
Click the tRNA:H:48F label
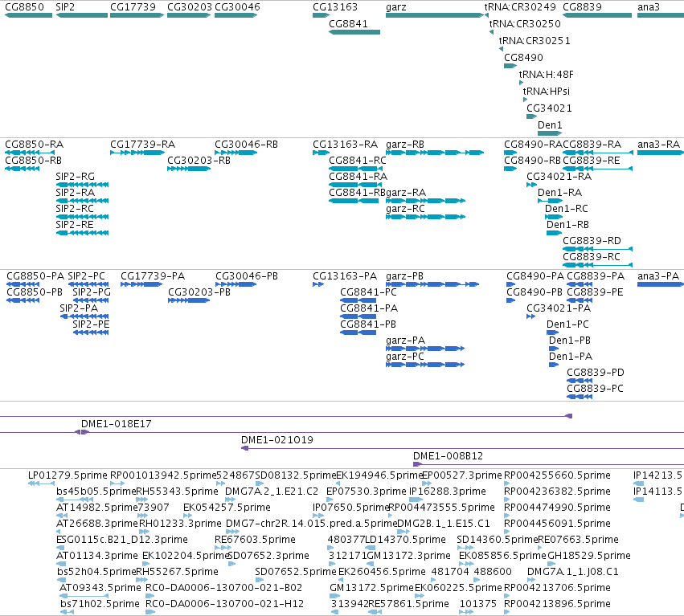546,75
